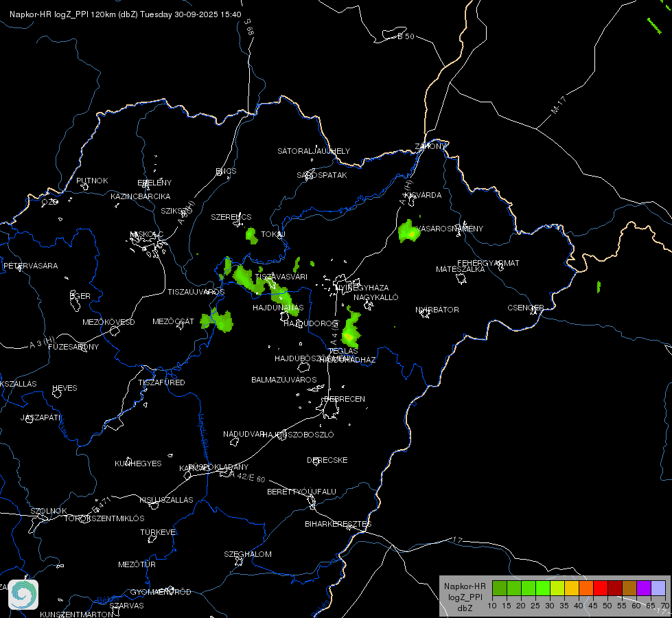Select the 65-70 dBZ lavender legend swatch
The height and width of the screenshot is (618, 672).
point(658,588)
